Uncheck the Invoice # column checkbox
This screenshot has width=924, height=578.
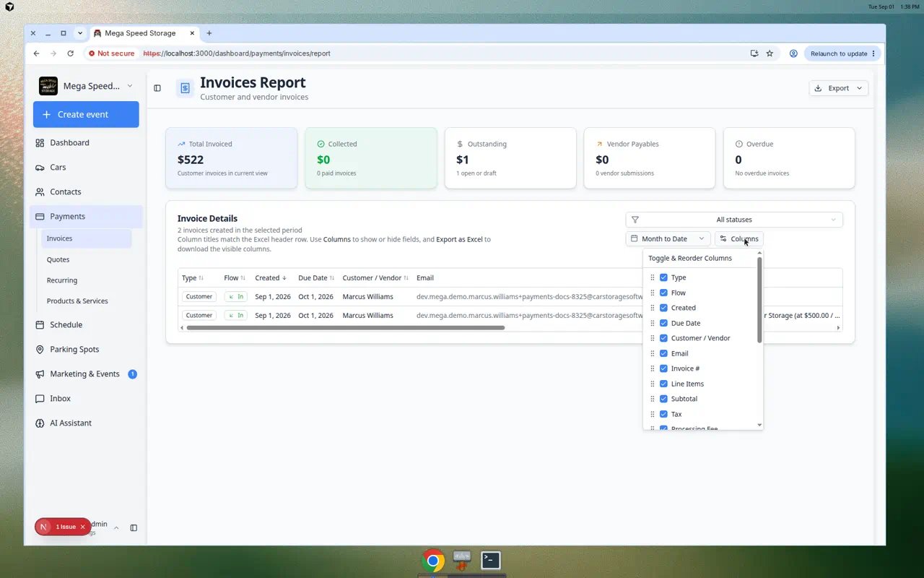[x=663, y=368]
